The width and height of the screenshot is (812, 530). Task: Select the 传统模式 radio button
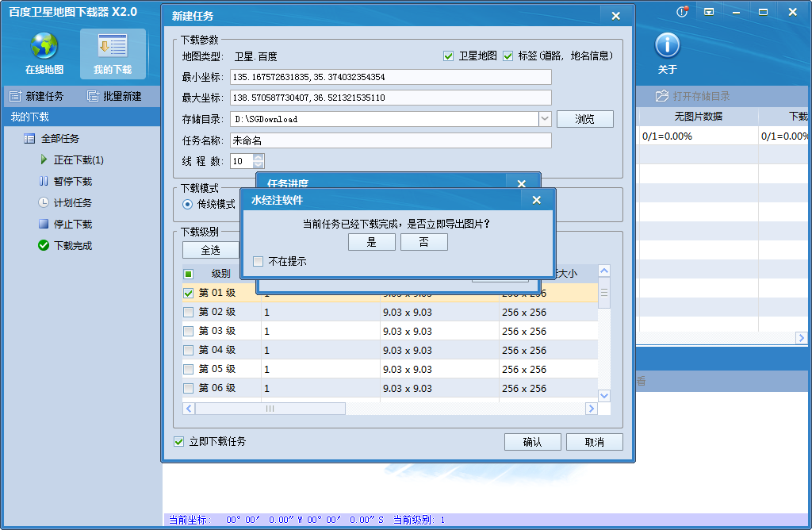coord(187,204)
